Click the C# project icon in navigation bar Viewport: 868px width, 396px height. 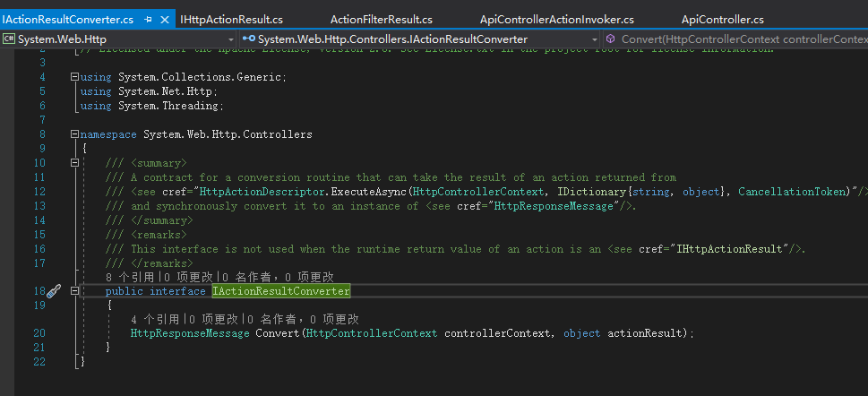click(8, 39)
